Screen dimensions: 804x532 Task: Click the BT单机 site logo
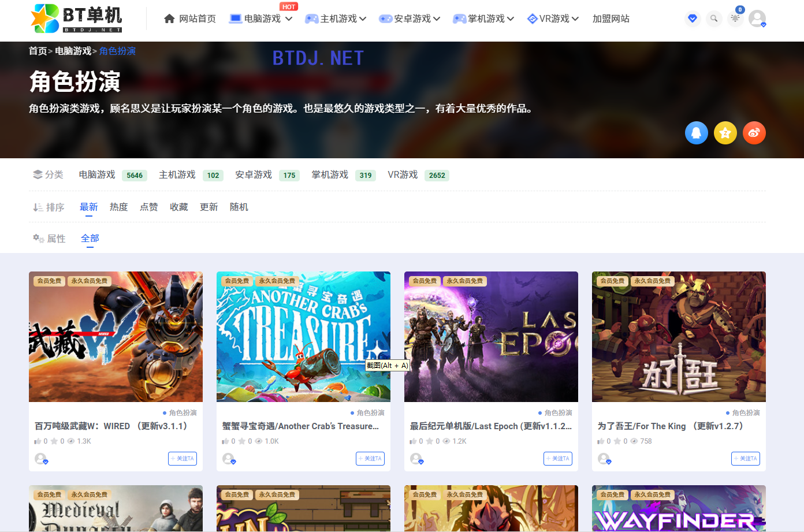pyautogui.click(x=76, y=18)
